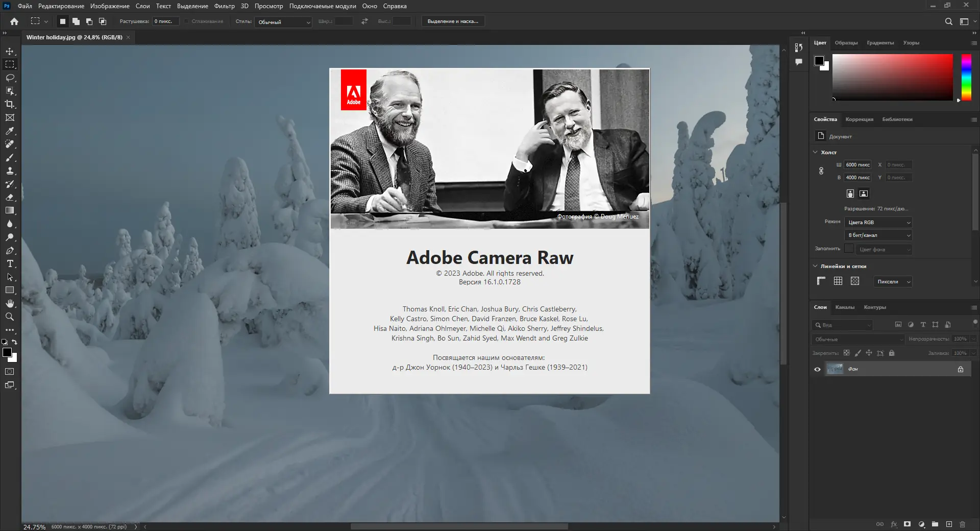Select the Spot Healing Brush tool
This screenshot has height=531, width=980.
(x=10, y=144)
